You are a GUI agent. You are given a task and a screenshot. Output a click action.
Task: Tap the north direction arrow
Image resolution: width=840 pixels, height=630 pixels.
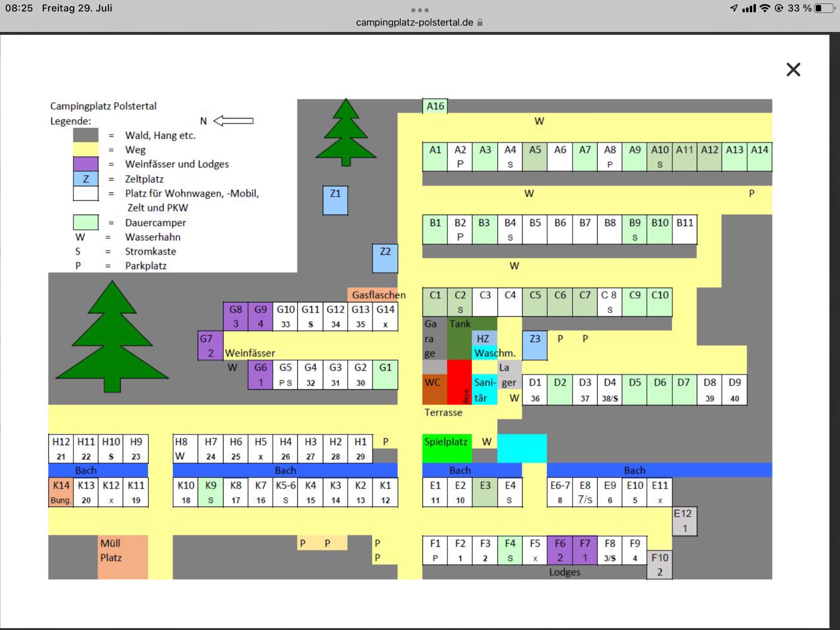pyautogui.click(x=234, y=121)
